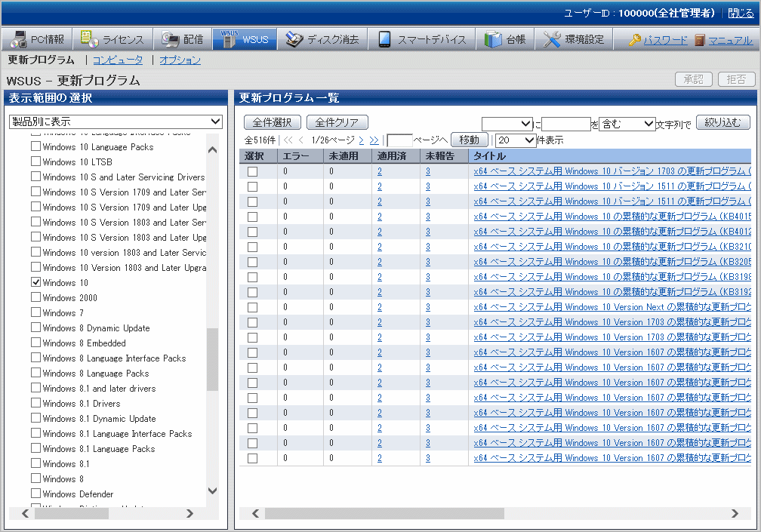Check the Windows 7 checkbox
This screenshot has width=761, height=532.
pyautogui.click(x=36, y=312)
